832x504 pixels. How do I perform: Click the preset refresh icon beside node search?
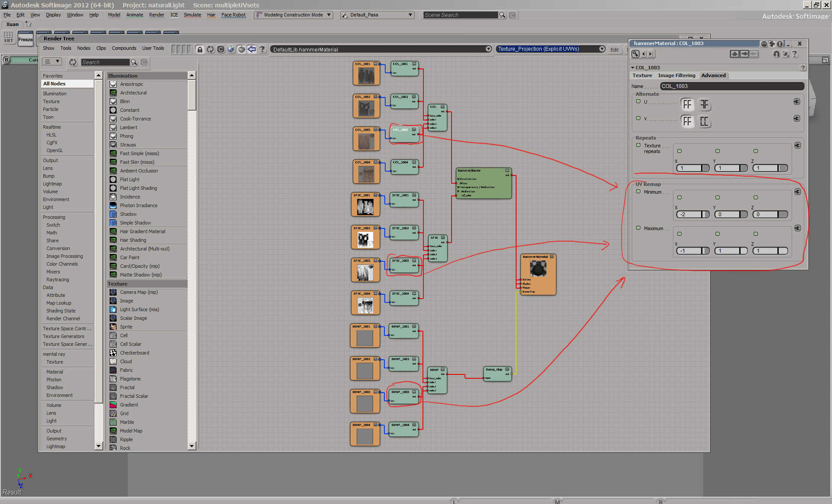[x=73, y=62]
